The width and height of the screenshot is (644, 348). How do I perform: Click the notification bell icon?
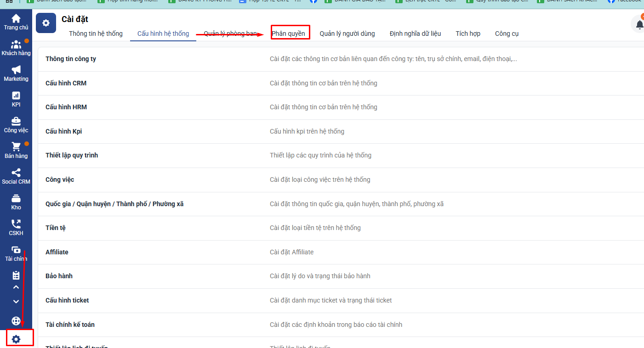click(x=639, y=25)
